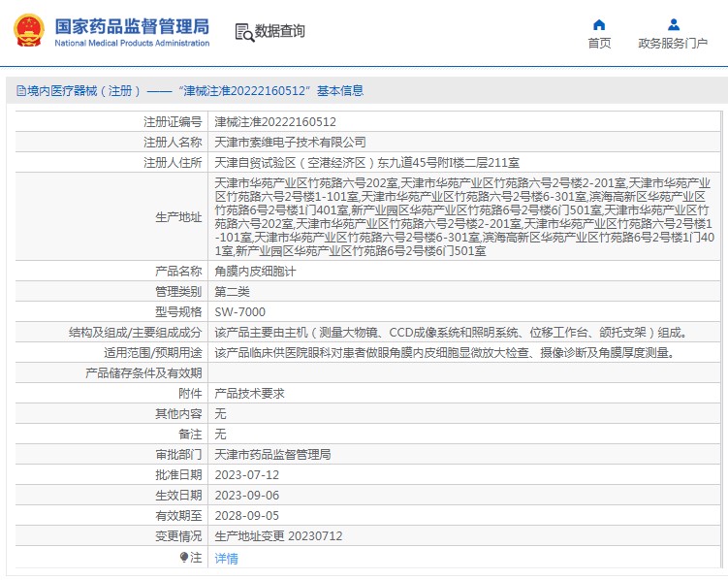
Task: Click the 适用范围 intended use description
Action: [x=445, y=353]
